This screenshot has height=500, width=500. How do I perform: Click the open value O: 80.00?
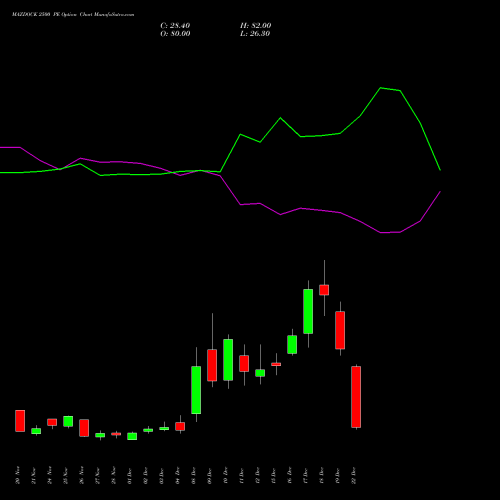click(175, 34)
